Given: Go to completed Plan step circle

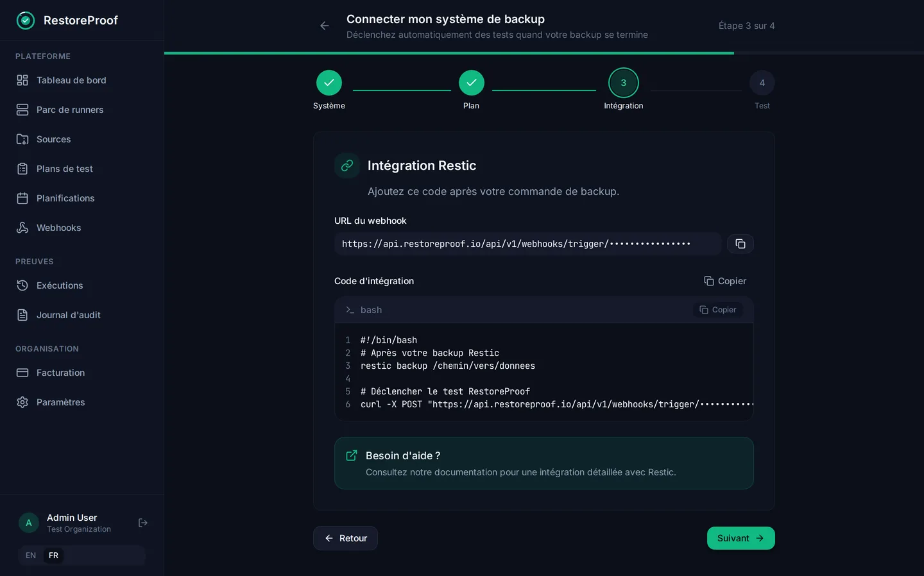Looking at the screenshot, I should (472, 83).
